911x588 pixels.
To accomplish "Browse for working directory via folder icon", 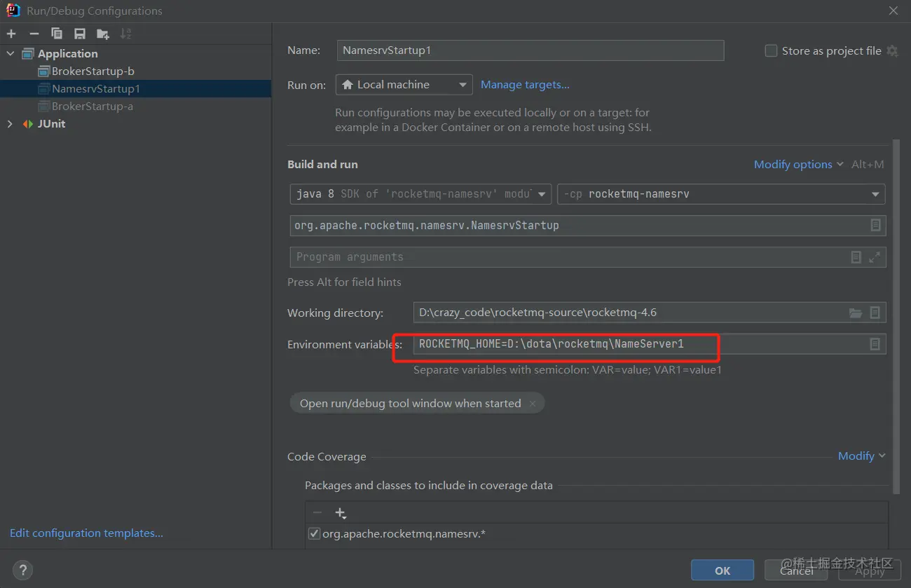I will tap(856, 313).
